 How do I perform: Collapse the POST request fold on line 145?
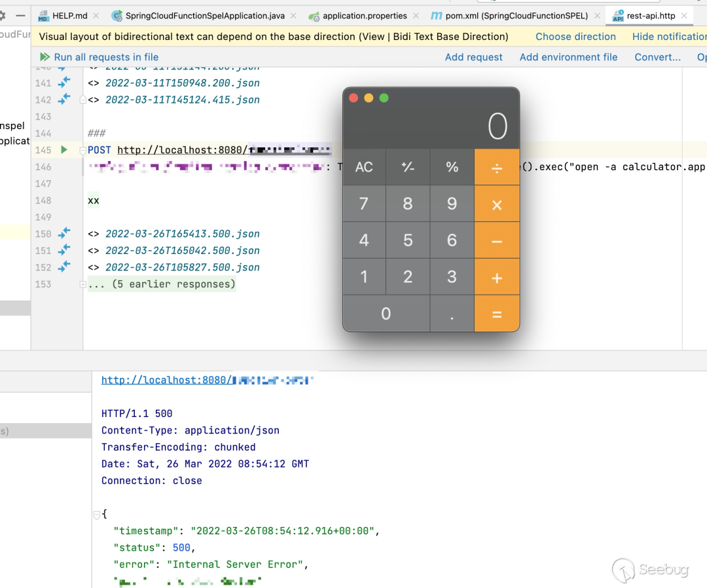tap(82, 151)
